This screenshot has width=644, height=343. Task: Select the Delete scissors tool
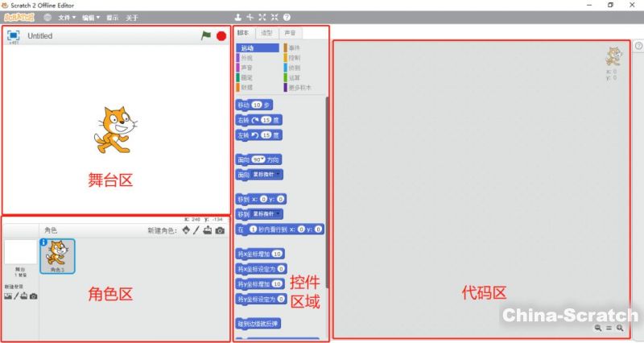pyautogui.click(x=250, y=17)
